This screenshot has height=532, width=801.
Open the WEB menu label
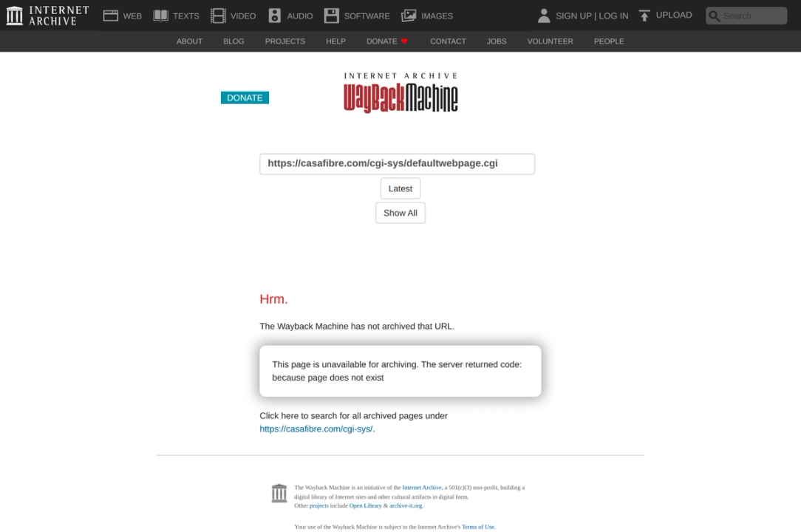coord(132,16)
